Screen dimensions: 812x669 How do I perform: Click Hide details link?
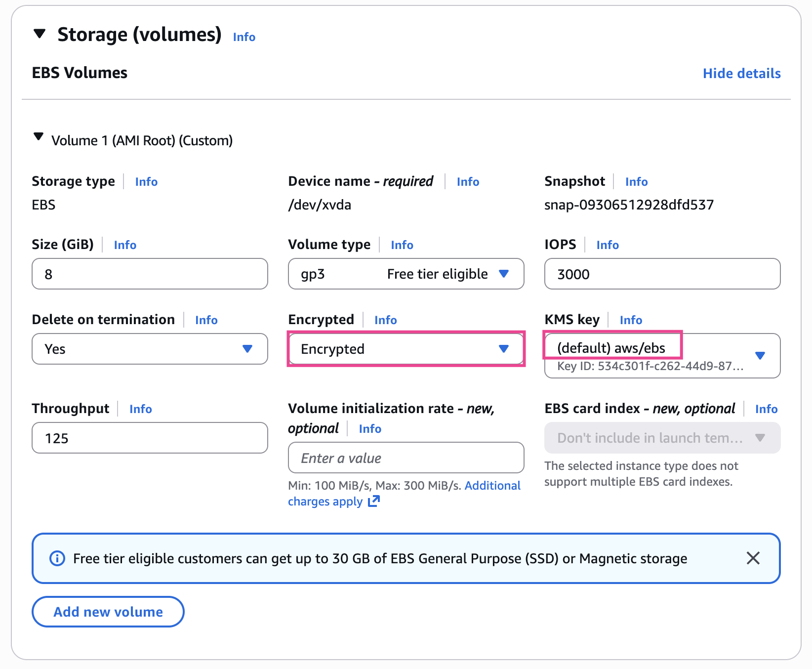(741, 74)
